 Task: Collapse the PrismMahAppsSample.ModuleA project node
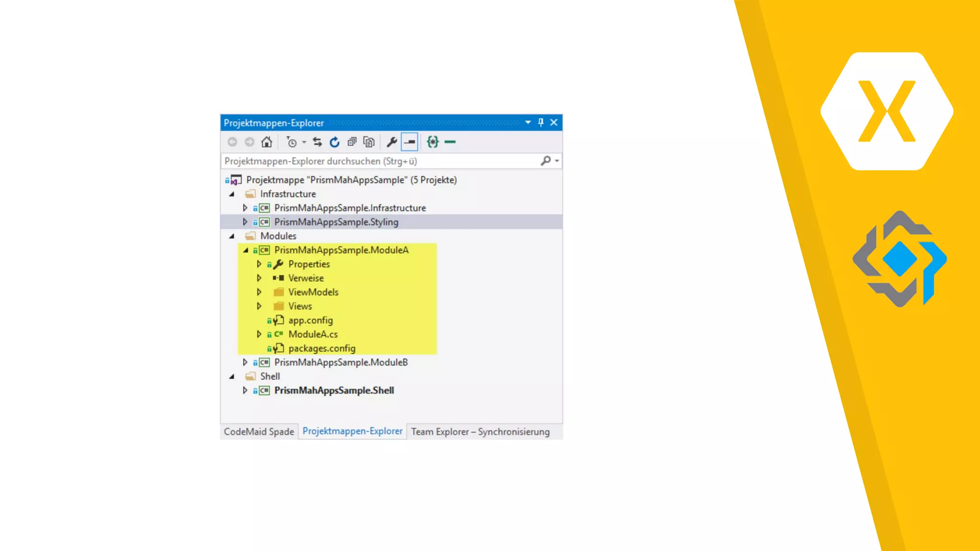245,250
